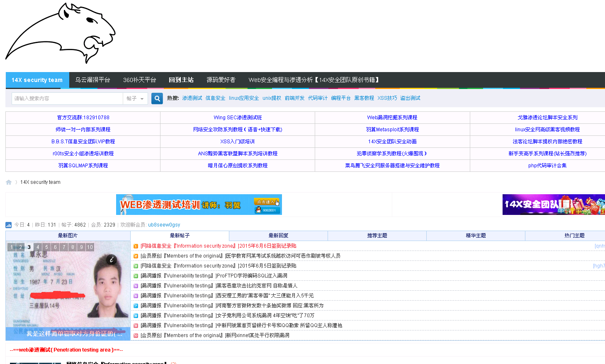Open web渗透测试 Penetration testing area heading
This screenshot has width=605, height=364.
(66, 350)
